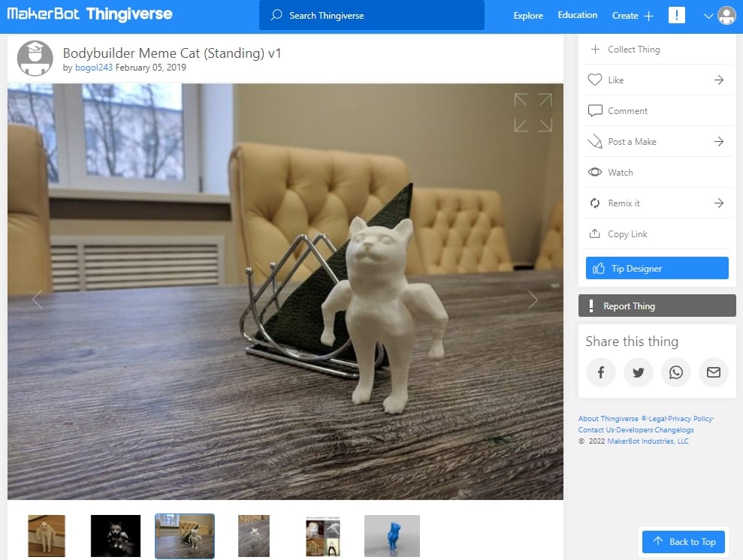Click the notification exclamation icon
Image resolution: width=743 pixels, height=560 pixels.
point(677,15)
